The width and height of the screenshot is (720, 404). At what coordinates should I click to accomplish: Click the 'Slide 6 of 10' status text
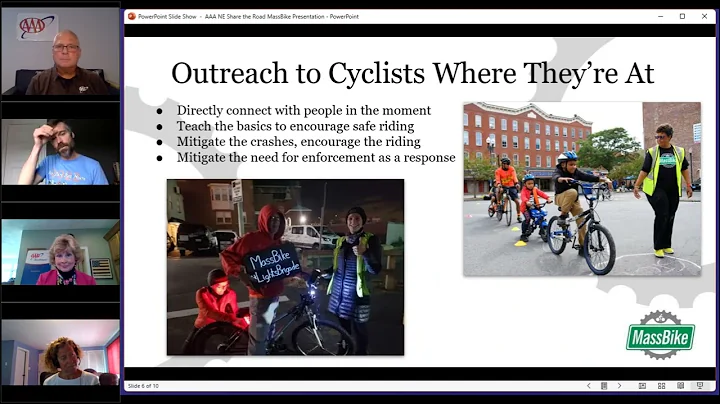(x=143, y=386)
